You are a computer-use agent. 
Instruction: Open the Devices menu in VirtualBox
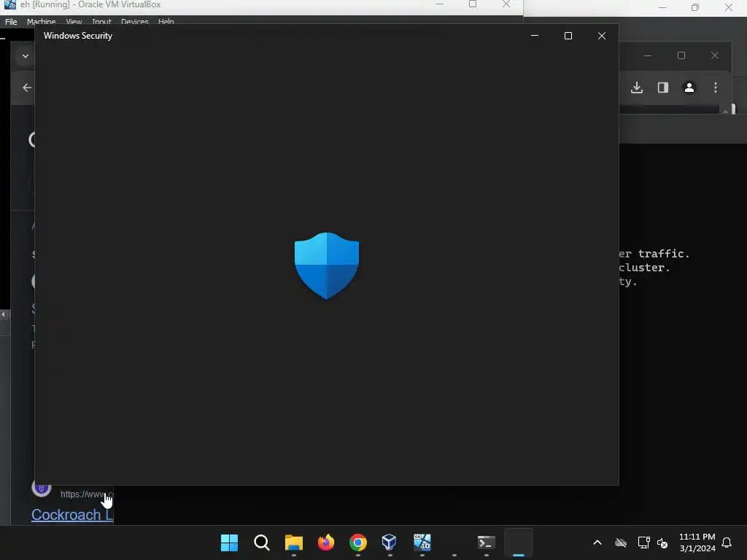pos(135,21)
